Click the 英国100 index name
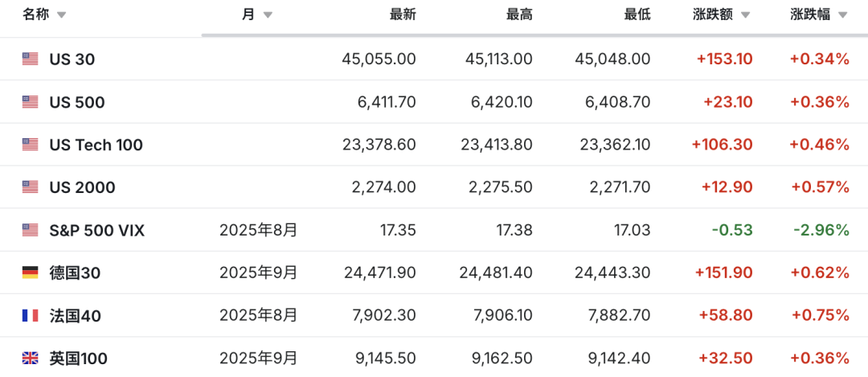The height and width of the screenshot is (377, 868). pyautogui.click(x=78, y=358)
